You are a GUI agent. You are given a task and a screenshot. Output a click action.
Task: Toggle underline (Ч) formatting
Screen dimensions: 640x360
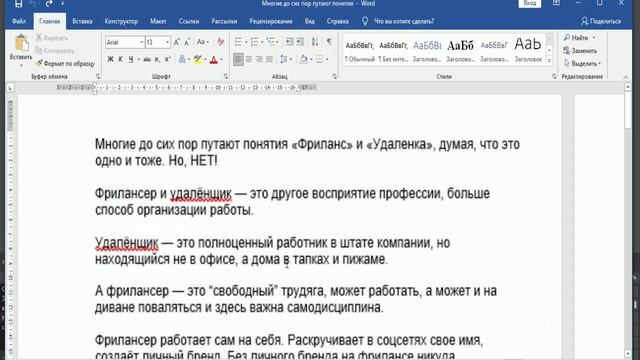click(131, 60)
